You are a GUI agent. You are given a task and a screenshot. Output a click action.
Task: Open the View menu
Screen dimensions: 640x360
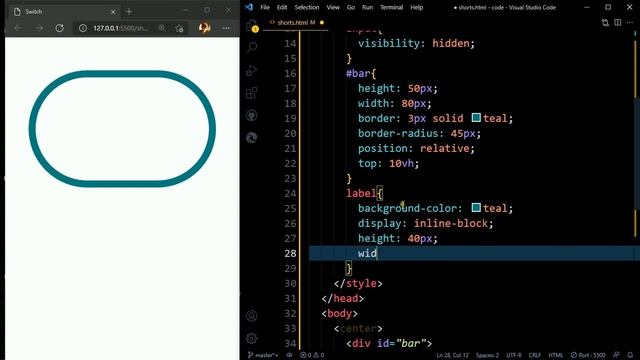333,7
